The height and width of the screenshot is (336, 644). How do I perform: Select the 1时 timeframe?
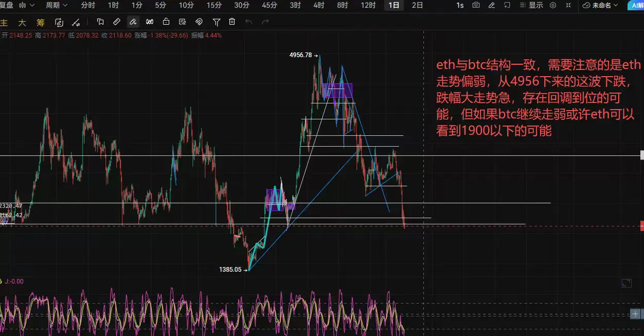click(x=113, y=5)
